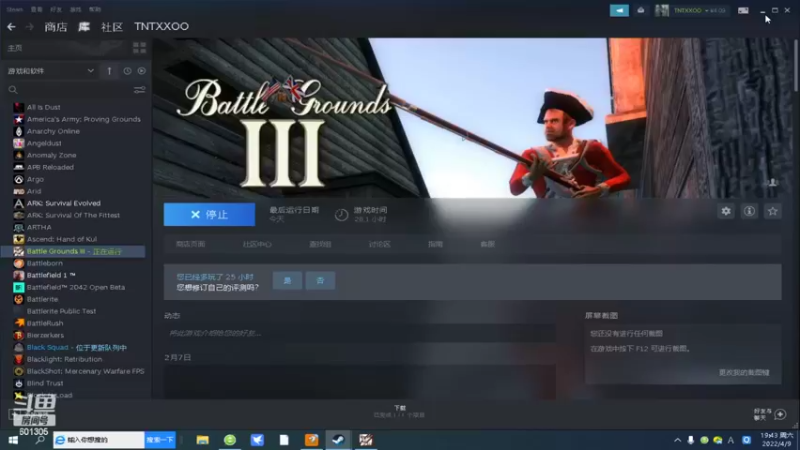This screenshot has height=450, width=800.
Task: Switch to grid collections view
Action: 139,48
